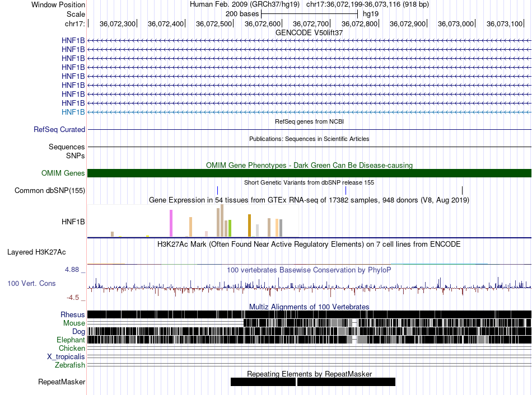Open 'RefSeq genes from NCBI' track title
The image size is (532, 395).
point(310,121)
